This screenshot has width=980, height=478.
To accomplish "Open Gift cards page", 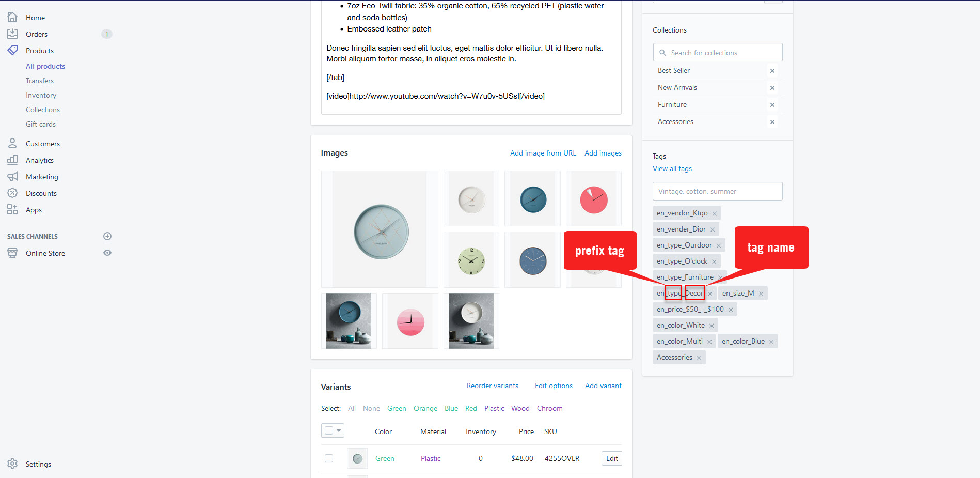I will 41,124.
